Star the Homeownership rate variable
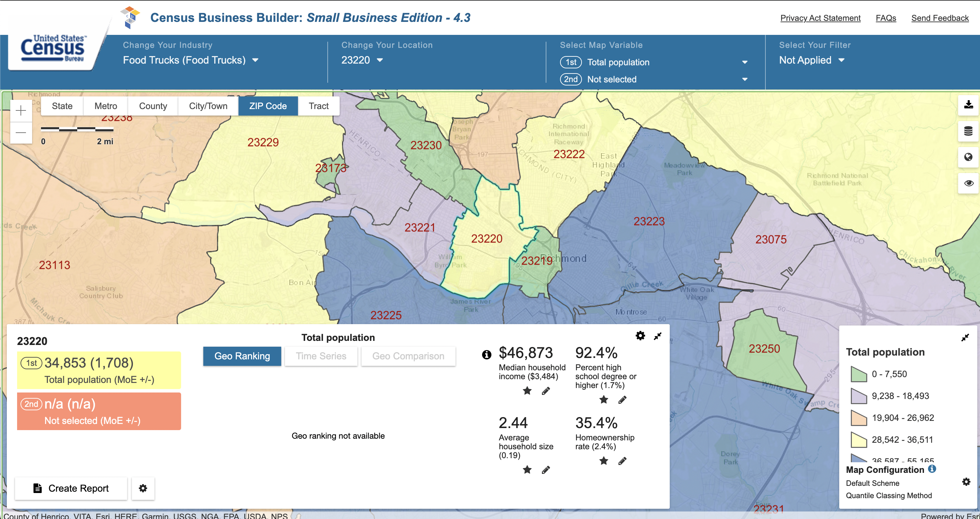 pyautogui.click(x=604, y=461)
